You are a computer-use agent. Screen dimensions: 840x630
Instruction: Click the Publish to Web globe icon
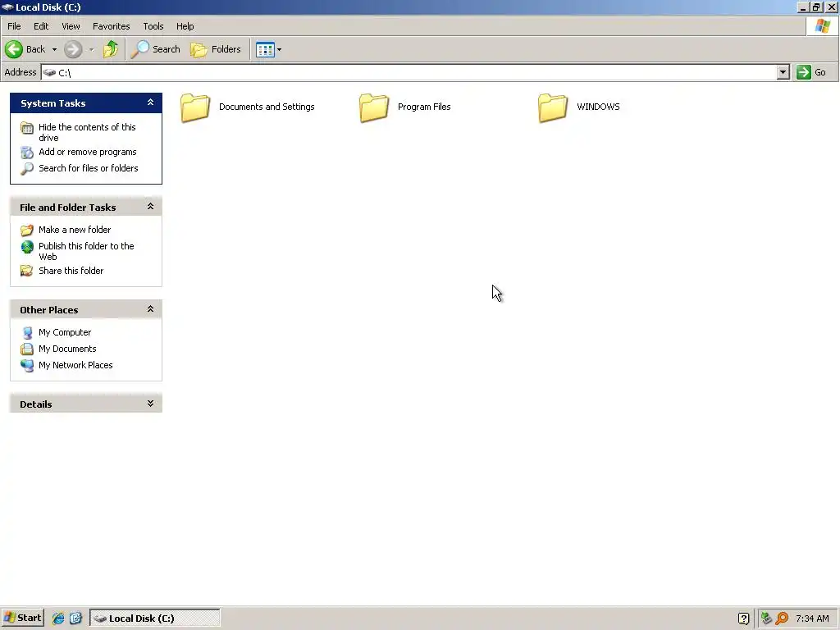tap(27, 247)
